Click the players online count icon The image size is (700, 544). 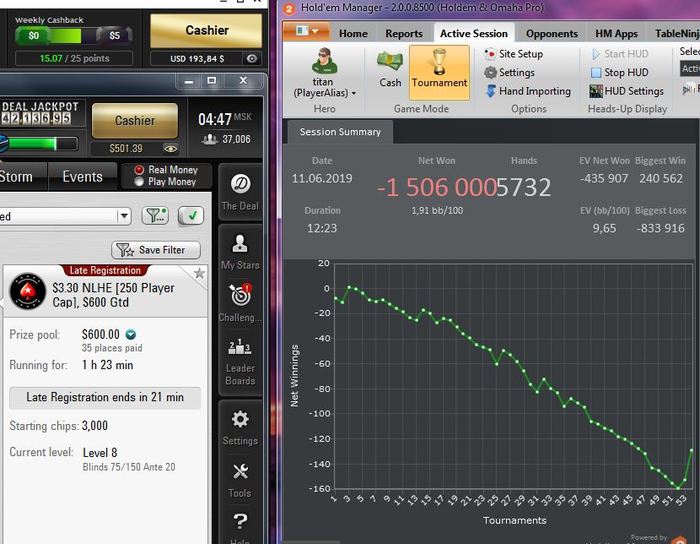coord(209,139)
